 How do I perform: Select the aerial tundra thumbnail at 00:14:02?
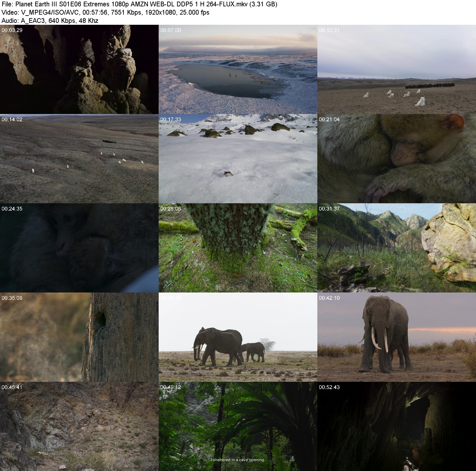(79, 158)
